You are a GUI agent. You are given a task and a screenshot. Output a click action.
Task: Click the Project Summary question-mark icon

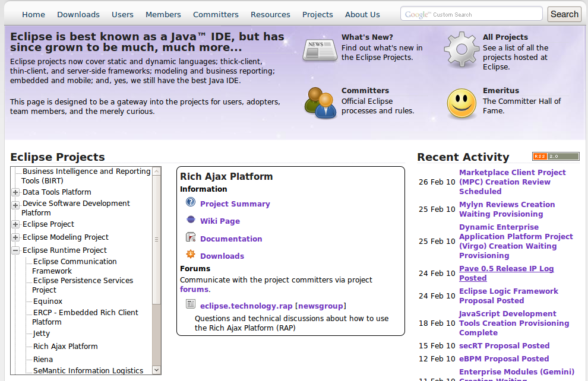coord(191,202)
